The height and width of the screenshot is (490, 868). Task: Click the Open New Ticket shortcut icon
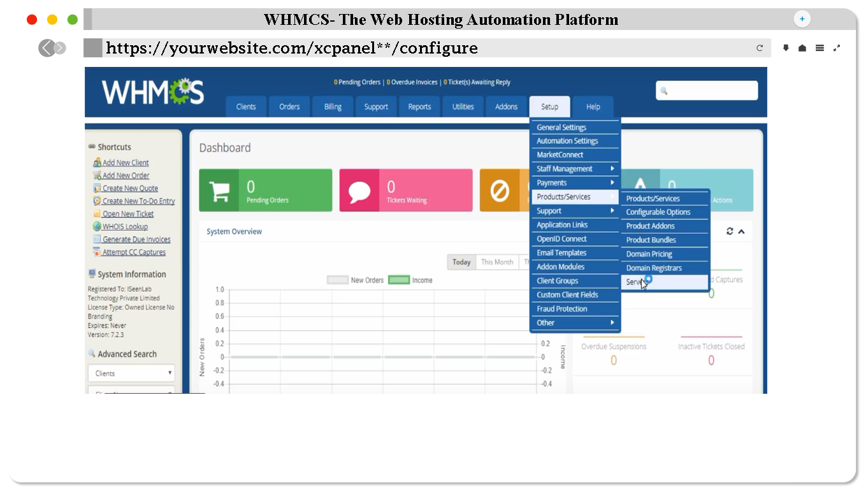(x=97, y=213)
